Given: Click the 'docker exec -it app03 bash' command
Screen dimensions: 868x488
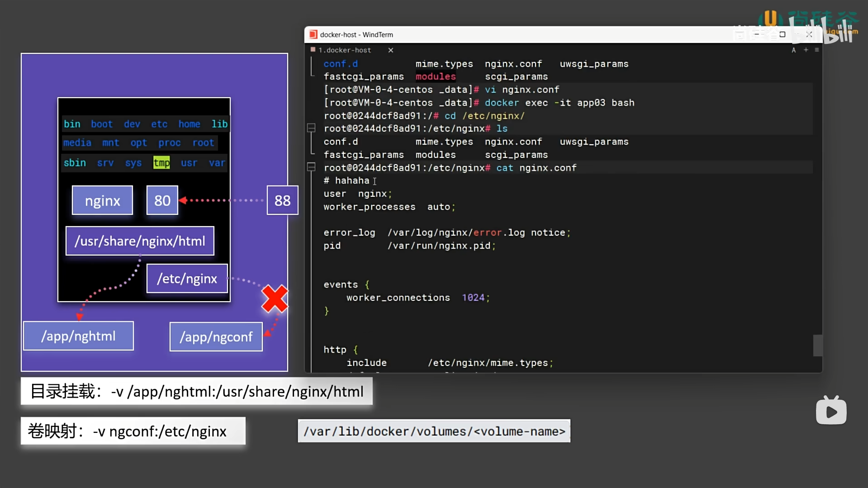Looking at the screenshot, I should point(560,103).
